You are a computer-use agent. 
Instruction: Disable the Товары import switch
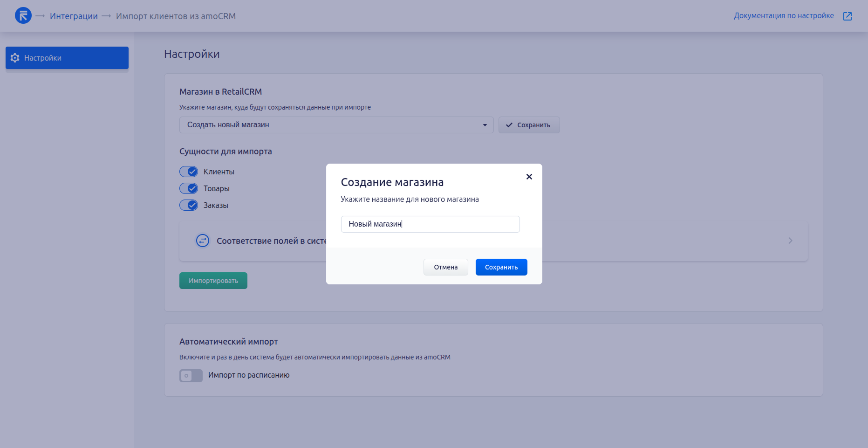coord(189,188)
